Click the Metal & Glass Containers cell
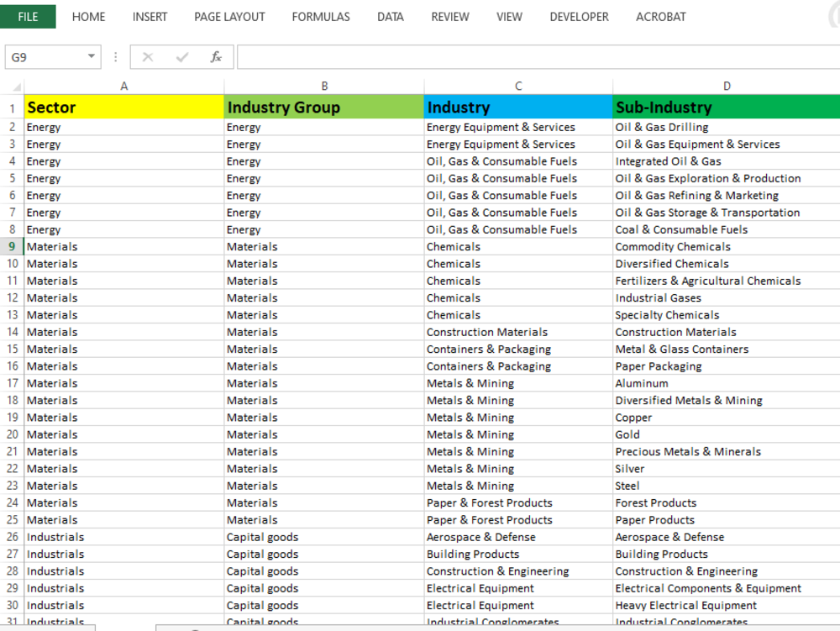This screenshot has width=840, height=631. coord(727,350)
